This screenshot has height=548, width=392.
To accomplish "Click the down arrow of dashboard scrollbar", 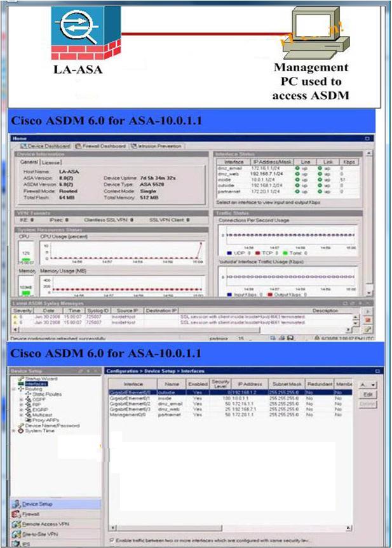I will 368,293.
